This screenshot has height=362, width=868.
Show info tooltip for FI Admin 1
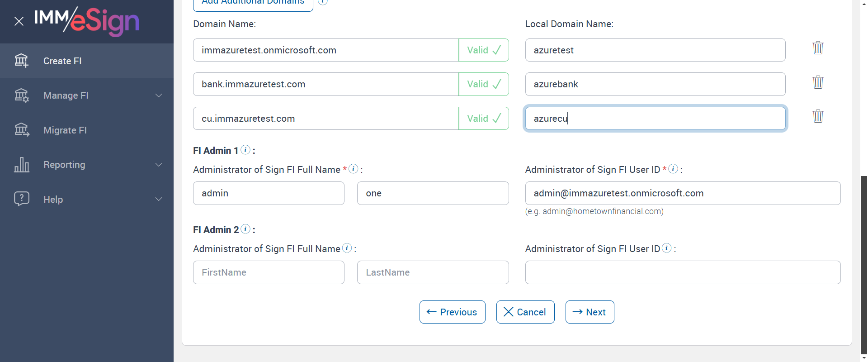coord(245,150)
